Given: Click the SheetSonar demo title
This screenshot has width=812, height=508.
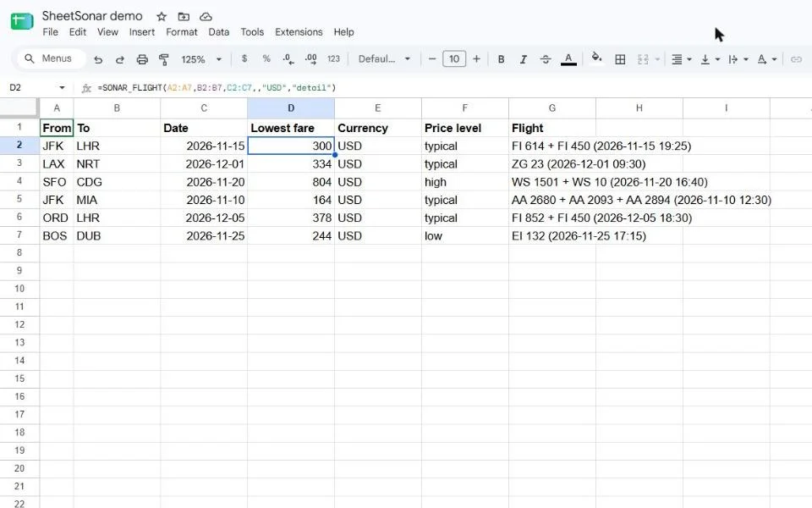Looking at the screenshot, I should pyautogui.click(x=92, y=16).
